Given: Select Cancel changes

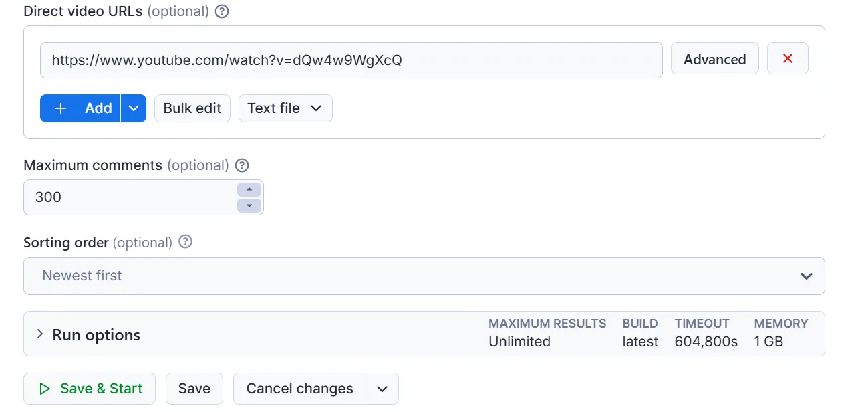Looking at the screenshot, I should pos(299,389).
